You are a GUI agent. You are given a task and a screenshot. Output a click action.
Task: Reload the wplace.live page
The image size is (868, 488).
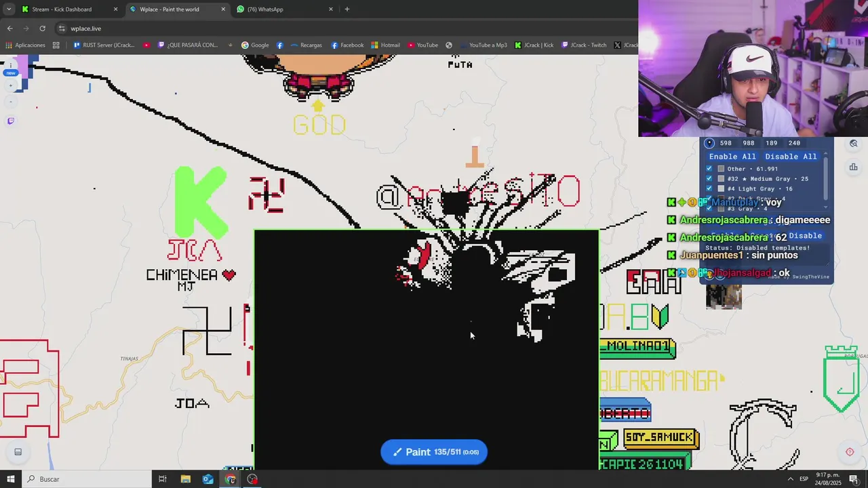[42, 28]
